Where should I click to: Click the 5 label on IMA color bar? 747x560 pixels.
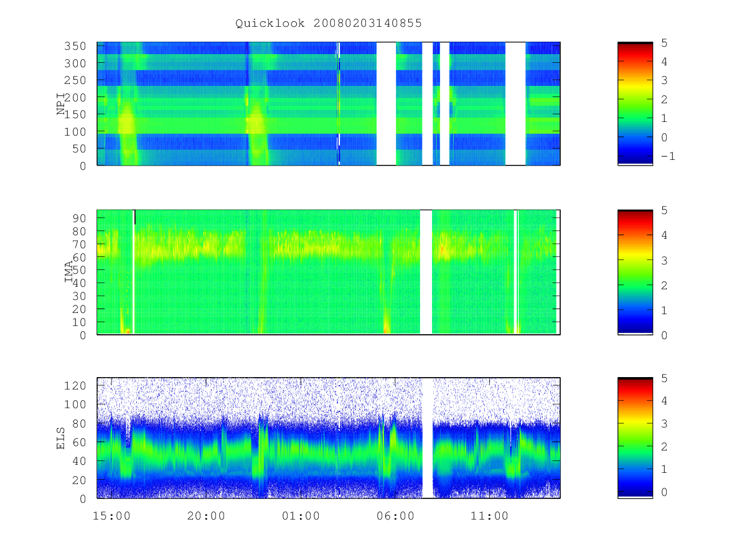(664, 210)
